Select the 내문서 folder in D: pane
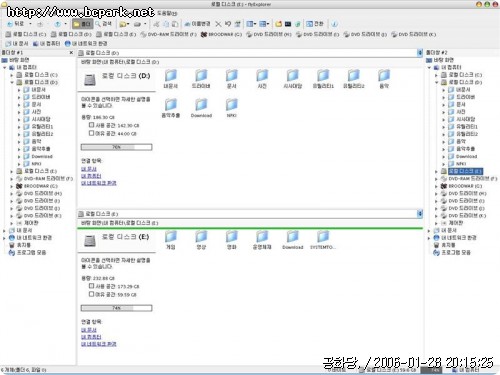This screenshot has height=375, width=500. [x=171, y=79]
